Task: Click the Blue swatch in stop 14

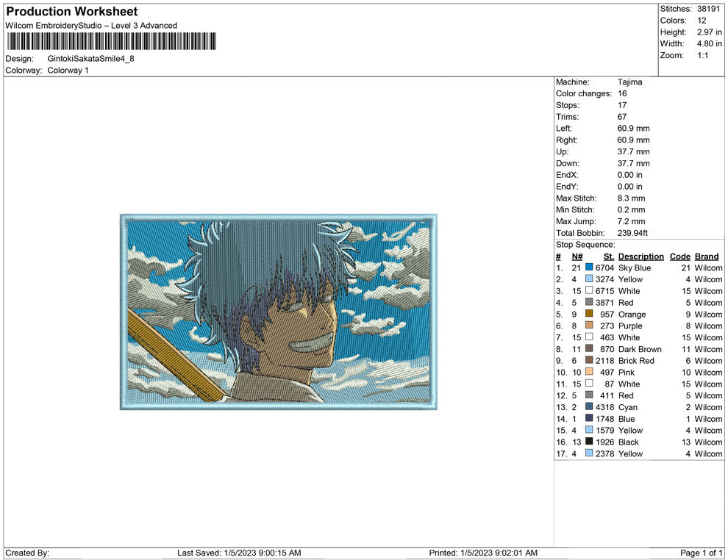Action: pos(589,418)
